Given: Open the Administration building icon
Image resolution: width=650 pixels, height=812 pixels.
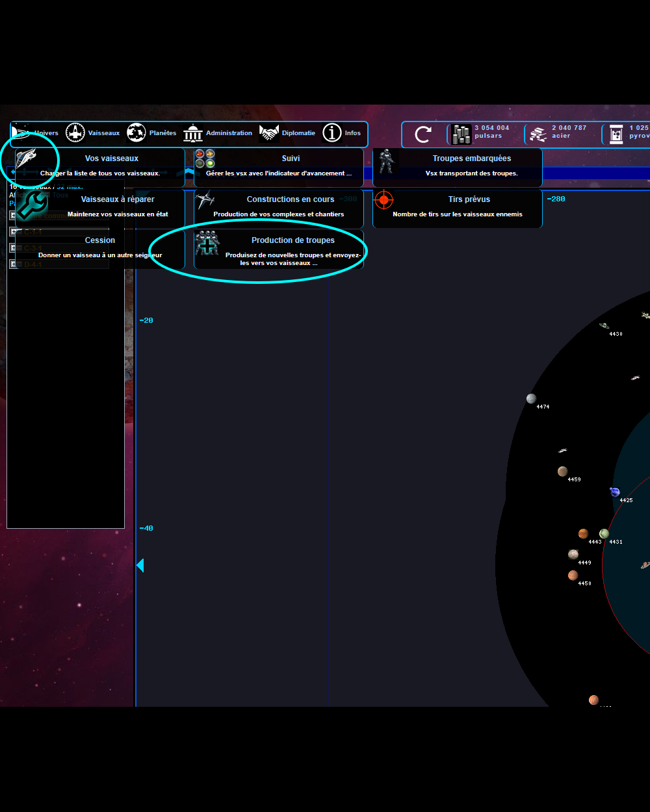Looking at the screenshot, I should tap(193, 133).
